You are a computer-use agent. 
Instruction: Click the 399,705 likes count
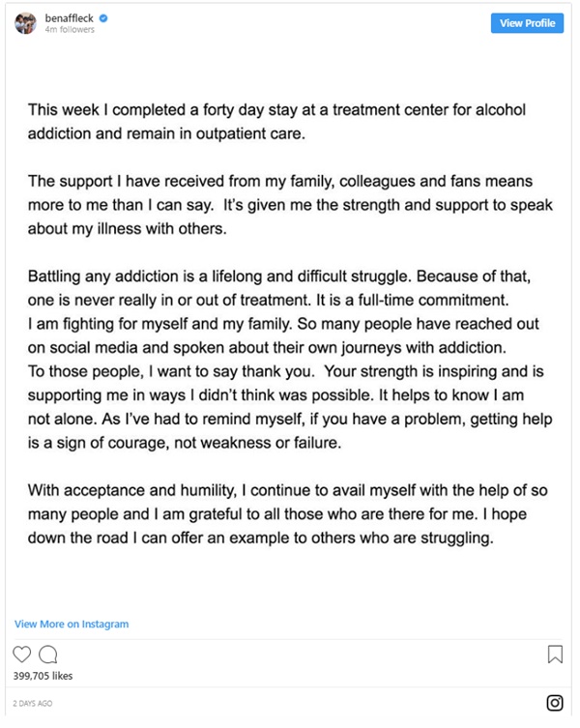[x=43, y=676]
